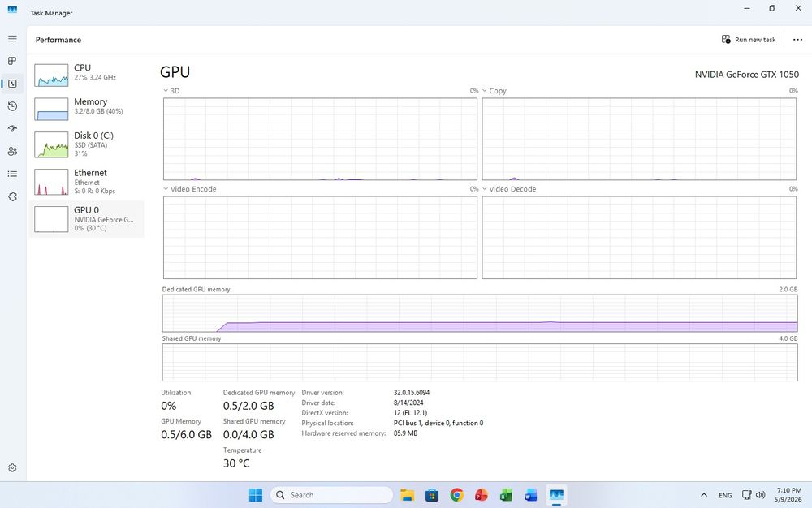Click the 0.5/2.0 GB dedicated memory value

(x=248, y=406)
